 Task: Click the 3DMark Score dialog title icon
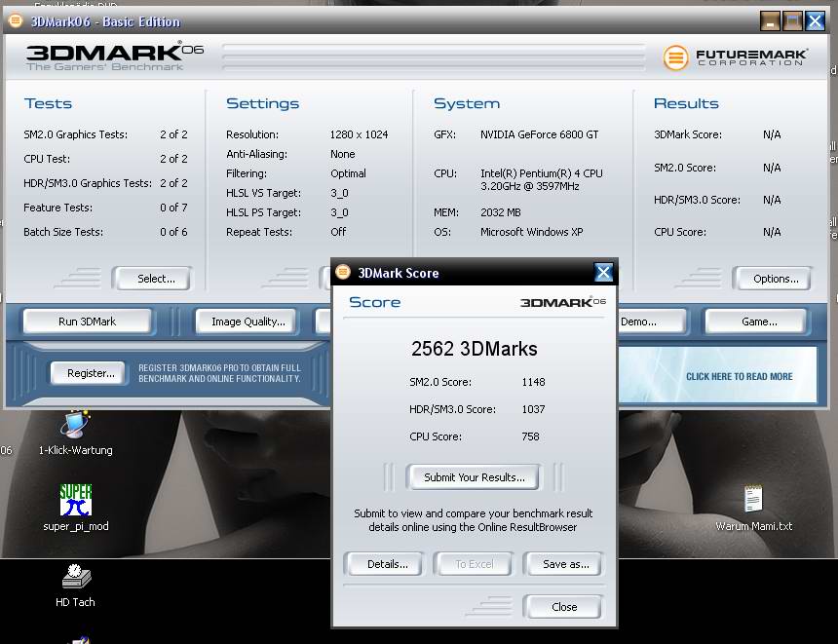click(x=343, y=272)
